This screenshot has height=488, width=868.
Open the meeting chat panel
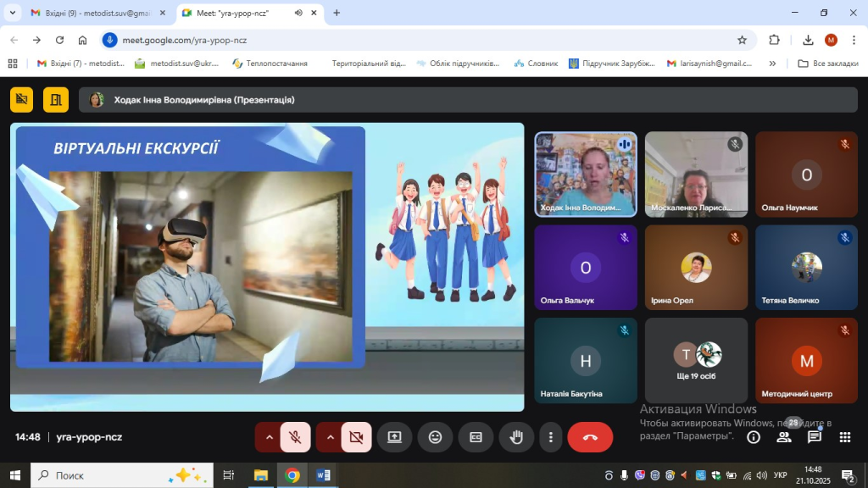click(815, 437)
